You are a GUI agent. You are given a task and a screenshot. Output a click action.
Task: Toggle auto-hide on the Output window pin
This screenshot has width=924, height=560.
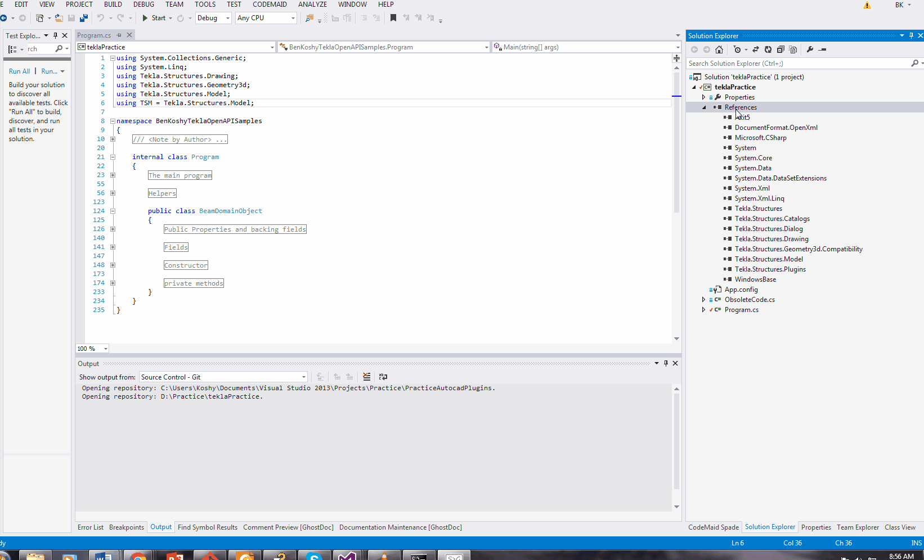pos(666,363)
